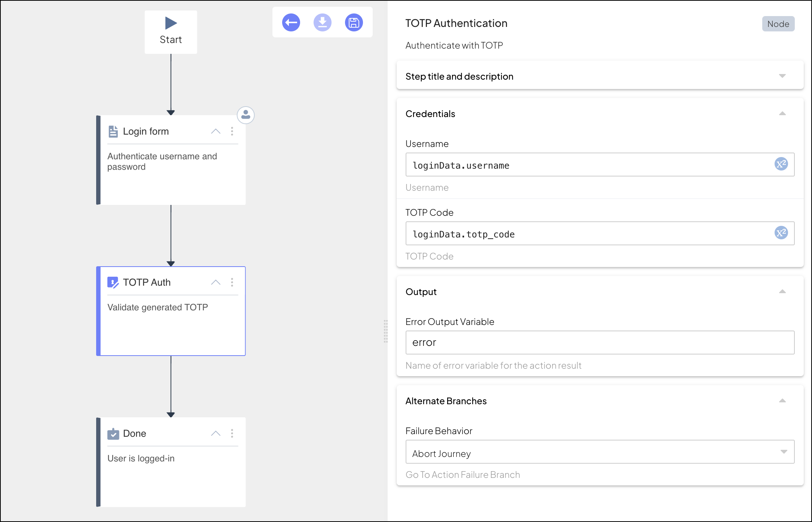Collapse the TOTP Auth node chevron
This screenshot has height=522, width=812.
pyautogui.click(x=216, y=282)
